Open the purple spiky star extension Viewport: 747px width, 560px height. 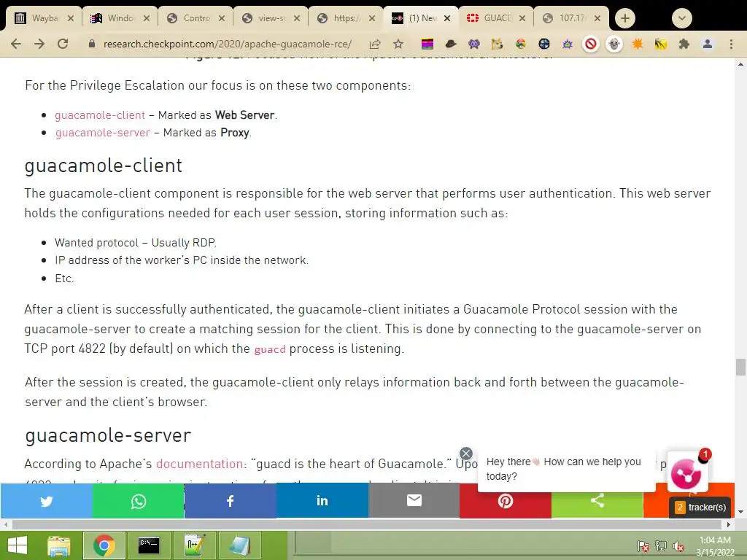pyautogui.click(x=568, y=44)
